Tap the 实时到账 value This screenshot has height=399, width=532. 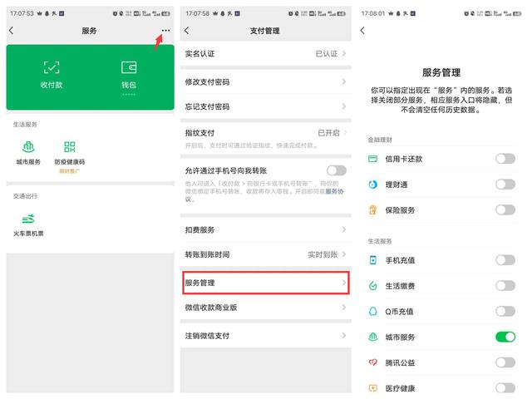pos(323,254)
